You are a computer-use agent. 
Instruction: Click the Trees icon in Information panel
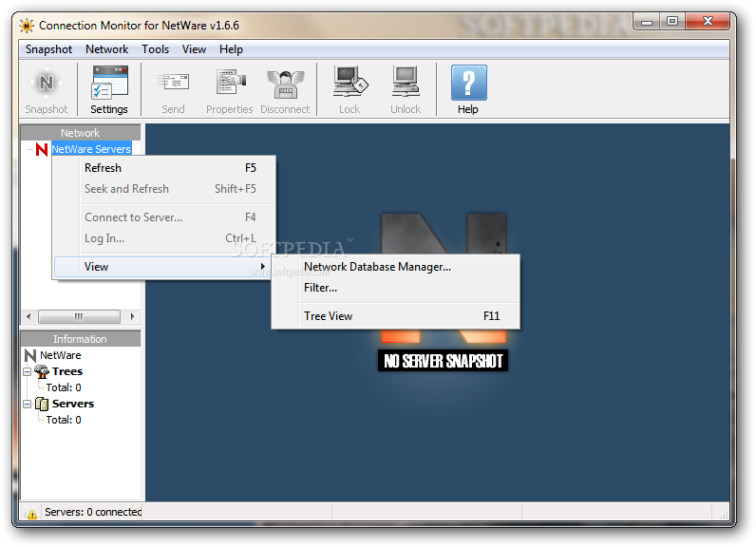pyautogui.click(x=42, y=371)
